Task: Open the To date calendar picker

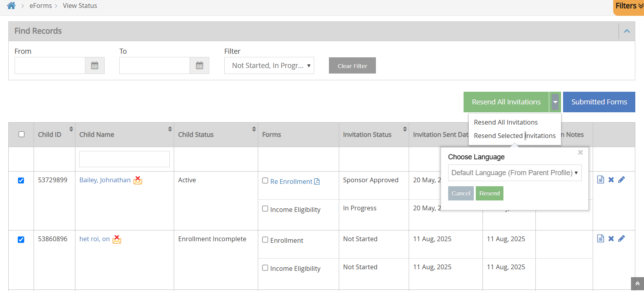Action: [199, 66]
